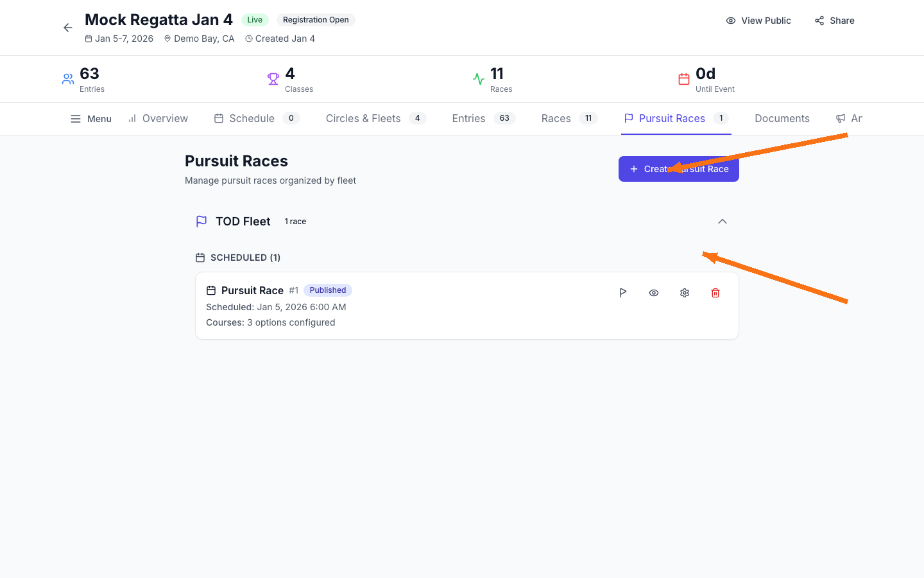The width and height of the screenshot is (924, 578).
Task: Click the Races activity icon in stats bar
Action: [x=479, y=78]
